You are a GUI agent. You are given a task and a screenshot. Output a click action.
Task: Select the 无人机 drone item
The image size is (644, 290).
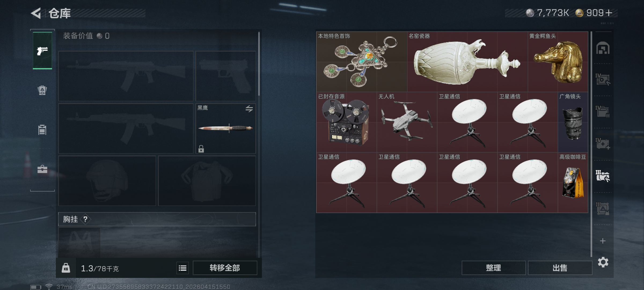click(x=407, y=122)
